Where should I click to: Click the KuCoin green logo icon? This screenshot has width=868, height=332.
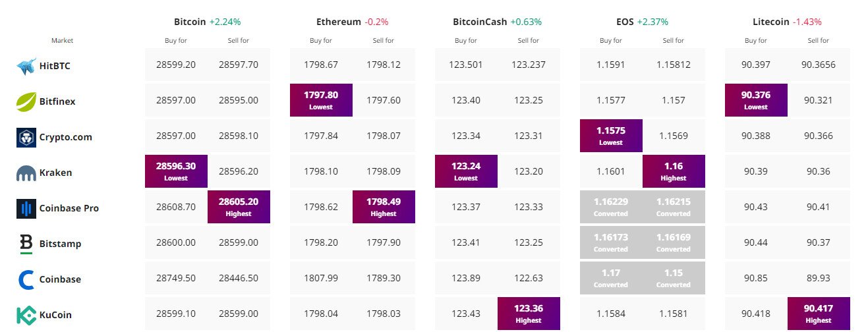pyautogui.click(x=26, y=315)
